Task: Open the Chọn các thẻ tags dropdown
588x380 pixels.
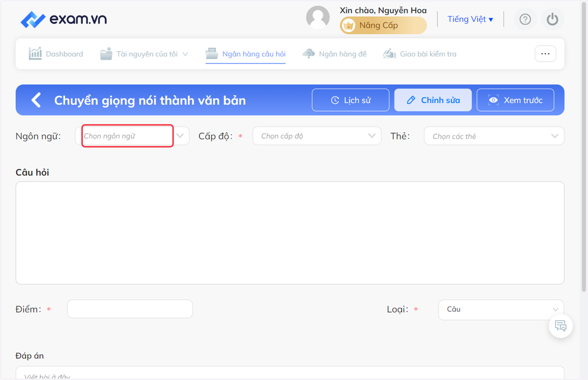Action: [494, 136]
